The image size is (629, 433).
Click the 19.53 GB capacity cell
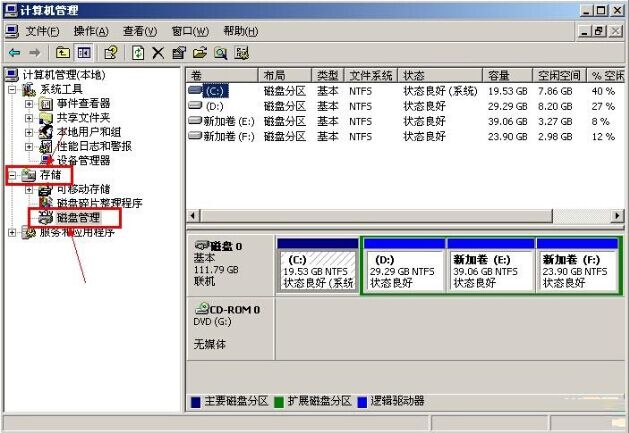tap(507, 91)
